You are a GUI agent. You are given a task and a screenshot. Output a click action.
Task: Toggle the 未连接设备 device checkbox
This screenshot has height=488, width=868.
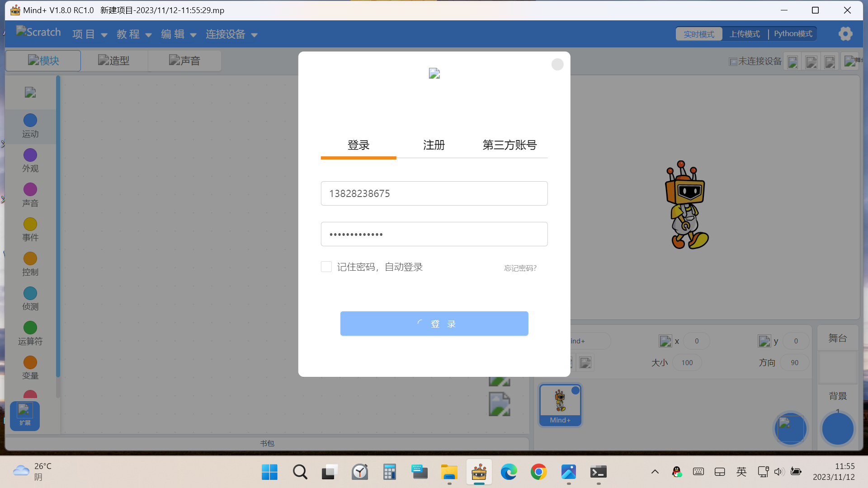pyautogui.click(x=733, y=61)
